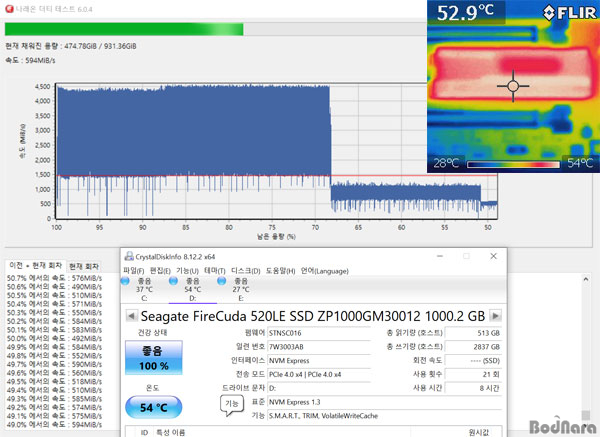The width and height of the screenshot is (600, 437).
Task: Open the 테마(T) menu
Action: (215, 271)
